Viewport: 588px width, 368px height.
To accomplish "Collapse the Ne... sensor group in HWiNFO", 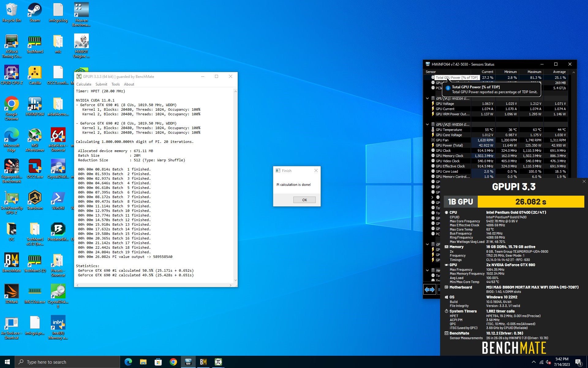I will point(427,270).
